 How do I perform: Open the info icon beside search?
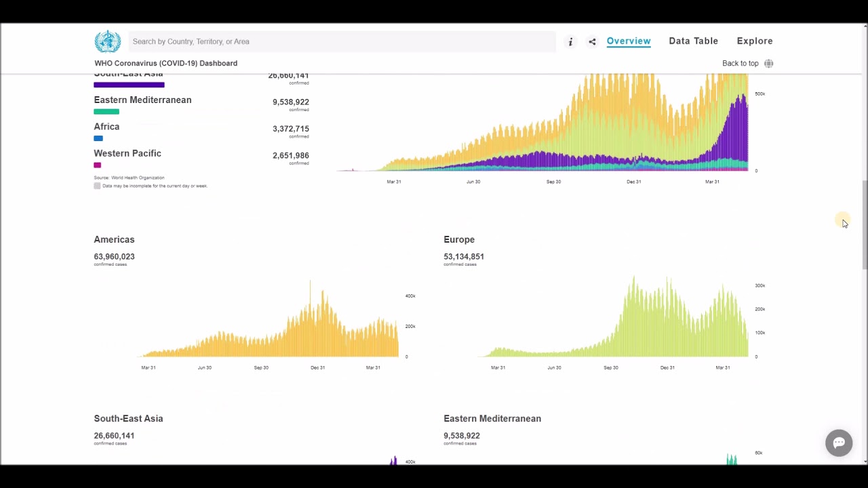(570, 41)
